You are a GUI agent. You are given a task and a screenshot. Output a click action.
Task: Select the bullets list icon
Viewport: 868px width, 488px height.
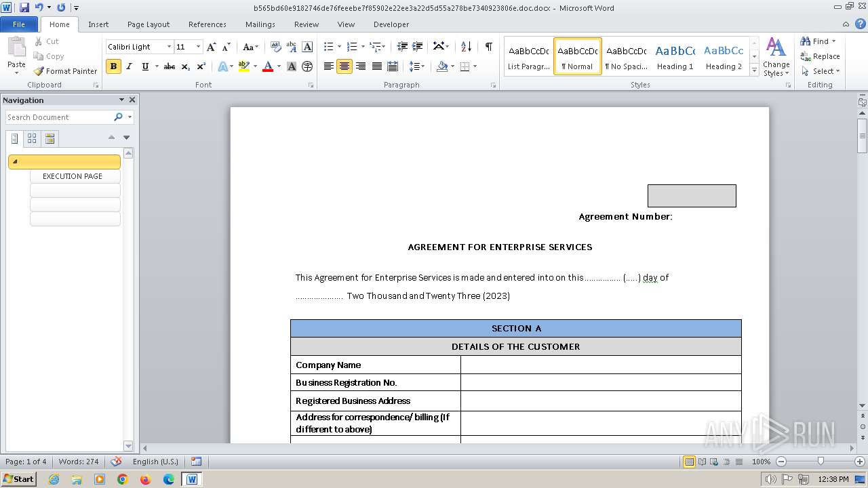[328, 47]
